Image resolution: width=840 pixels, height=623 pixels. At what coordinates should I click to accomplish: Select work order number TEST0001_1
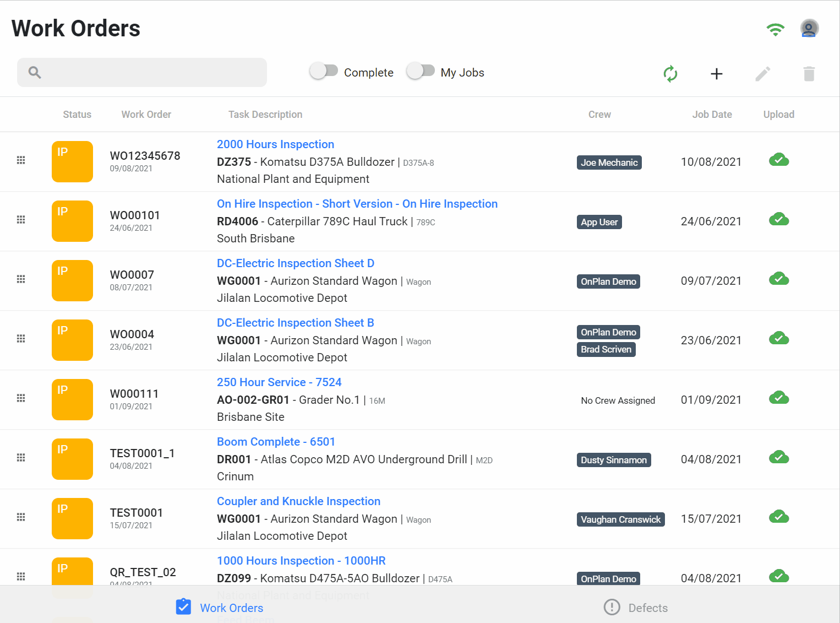142,453
